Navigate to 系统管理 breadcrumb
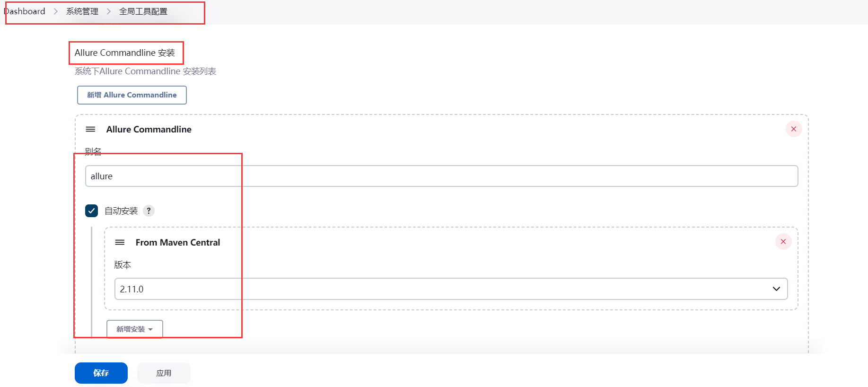The image size is (868, 387). pos(82,11)
